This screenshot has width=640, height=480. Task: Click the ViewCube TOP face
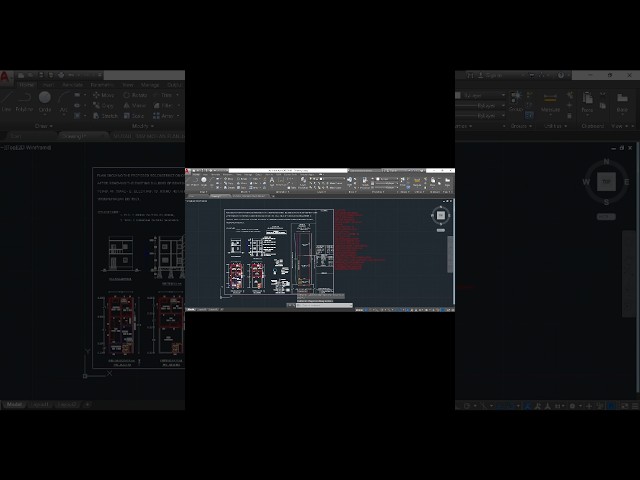606,182
